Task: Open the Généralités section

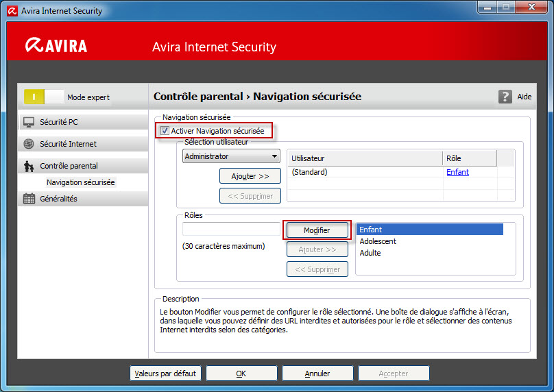Action: click(84, 199)
